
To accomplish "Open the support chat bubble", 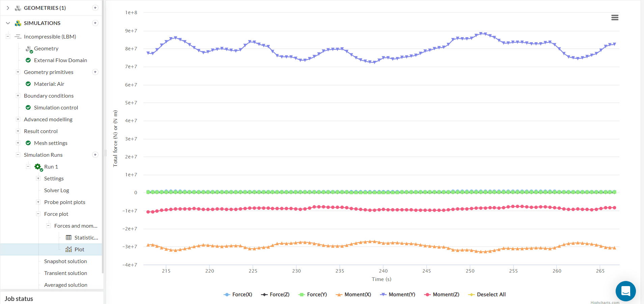I will 625,291.
